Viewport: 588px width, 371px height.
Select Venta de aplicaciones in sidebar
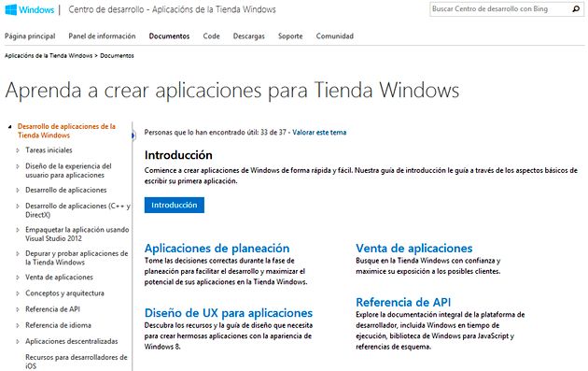(x=59, y=278)
